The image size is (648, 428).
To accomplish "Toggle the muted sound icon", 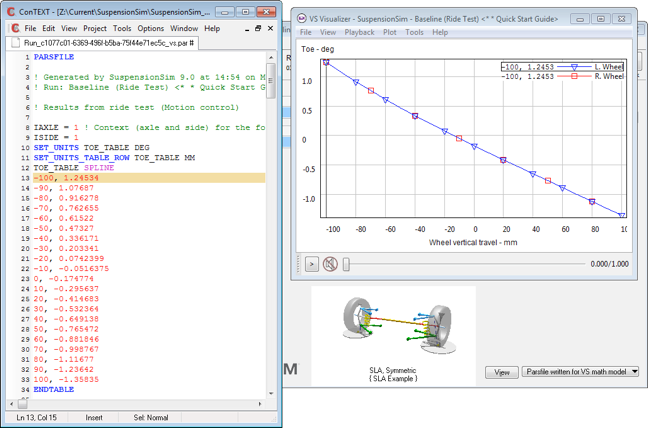I will click(330, 264).
